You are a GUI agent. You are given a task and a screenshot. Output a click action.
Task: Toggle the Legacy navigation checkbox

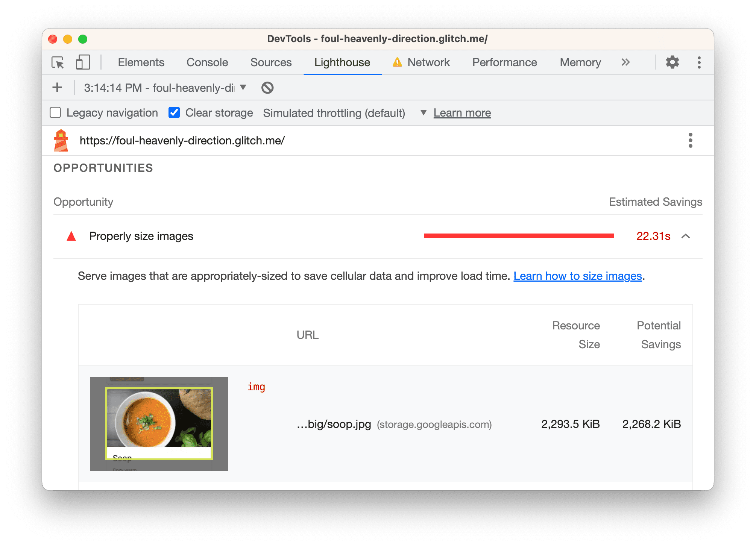pyautogui.click(x=57, y=113)
